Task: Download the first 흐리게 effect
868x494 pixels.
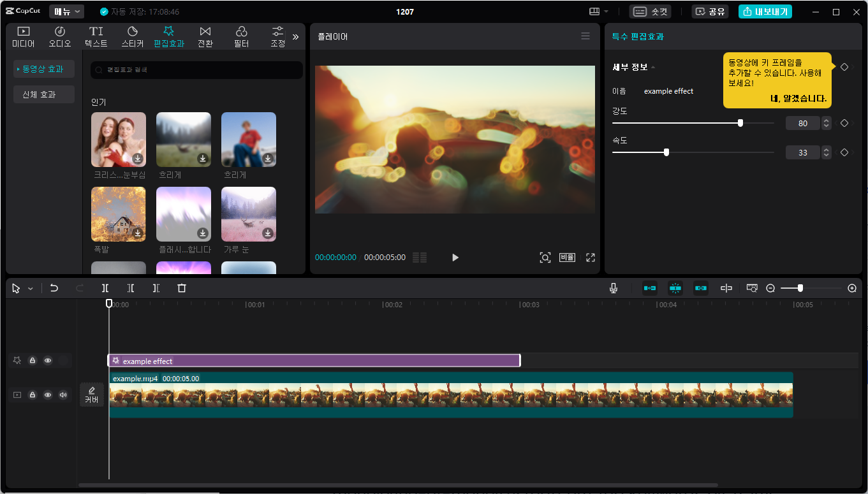Action: 203,159
